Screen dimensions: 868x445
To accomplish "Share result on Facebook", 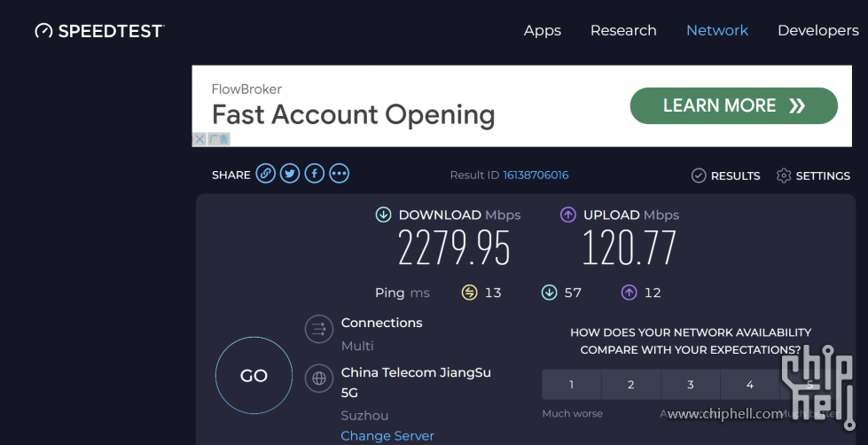I will [315, 173].
